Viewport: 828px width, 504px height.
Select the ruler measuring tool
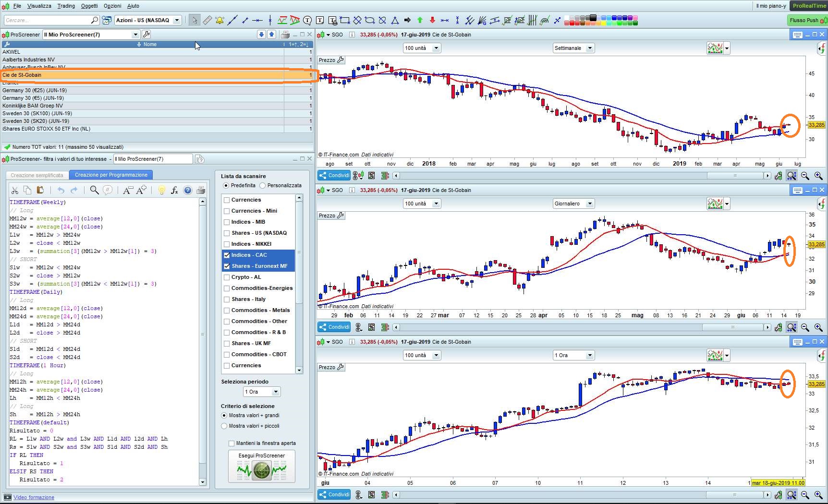click(207, 20)
